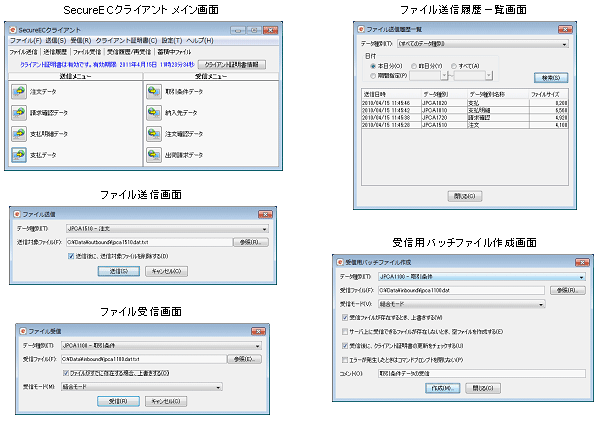Click the 送信日時 column header
Screen dimensions: 599x421
coord(391,94)
